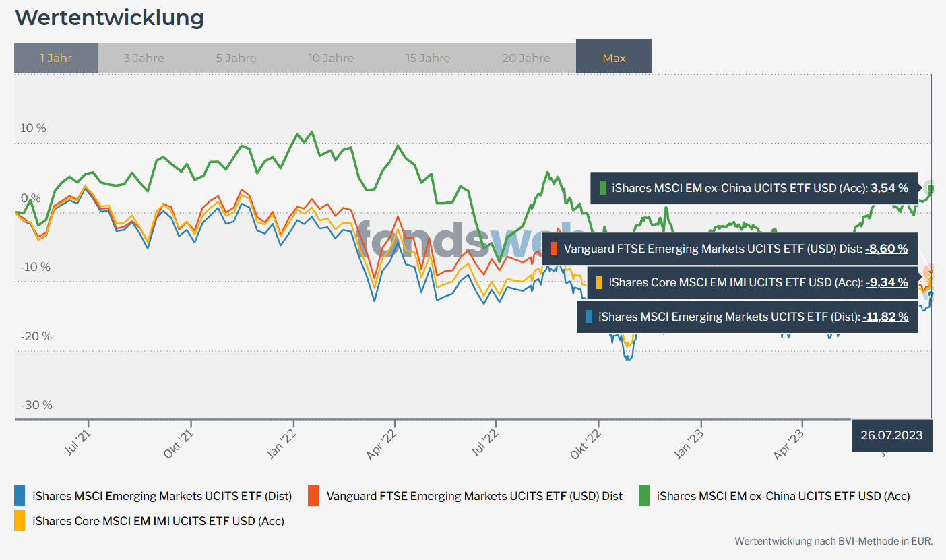Show the Max time range
This screenshot has width=946, height=560.
pos(614,57)
